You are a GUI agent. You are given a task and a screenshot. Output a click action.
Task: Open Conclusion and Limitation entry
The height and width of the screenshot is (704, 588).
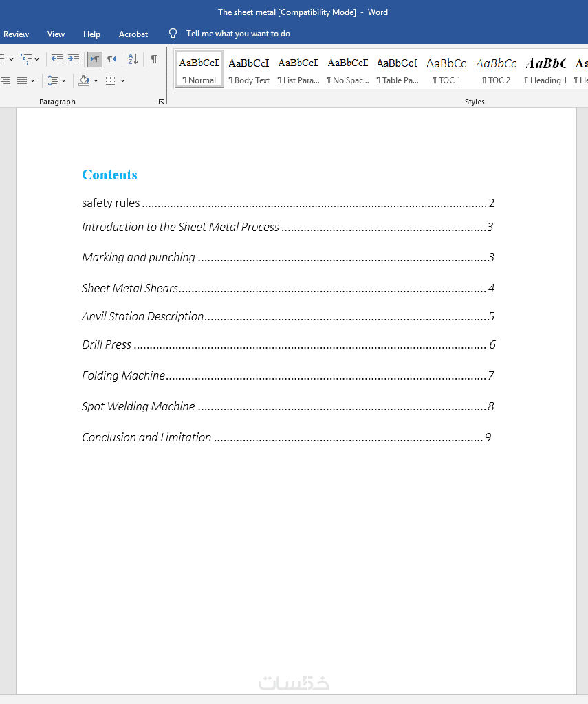coord(287,437)
